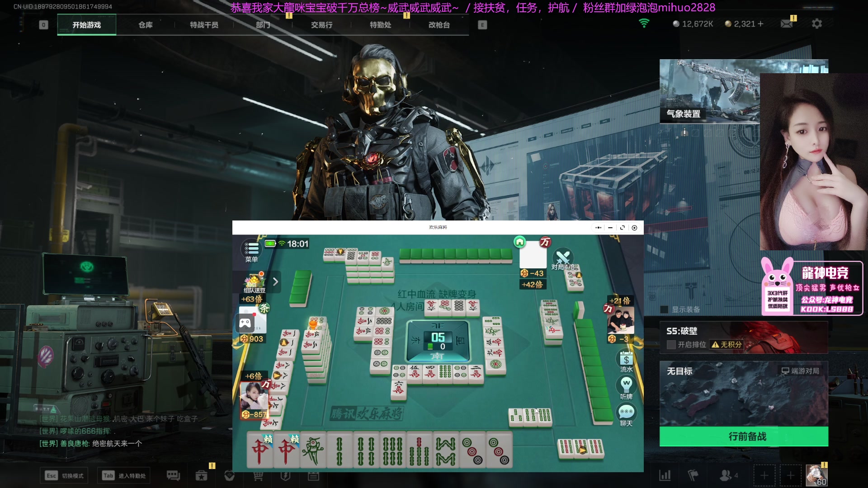
Task: Click the flags icon in bottom right
Action: [693, 475]
